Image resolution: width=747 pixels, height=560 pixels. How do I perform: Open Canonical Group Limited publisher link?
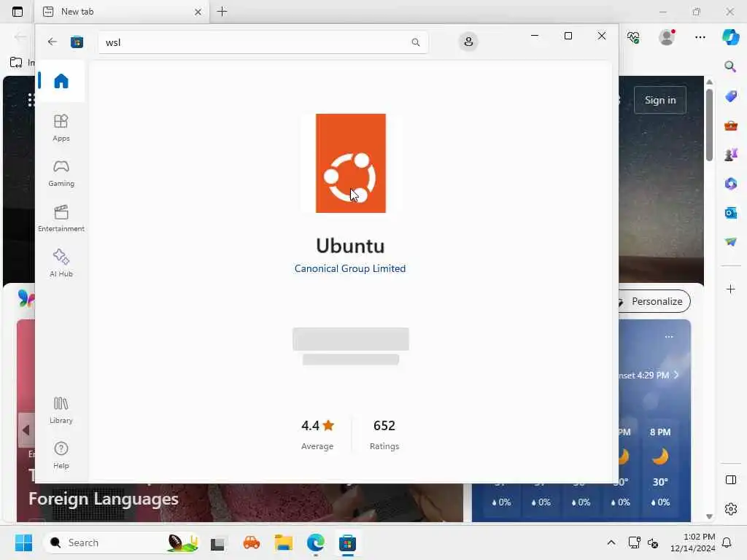point(350,268)
